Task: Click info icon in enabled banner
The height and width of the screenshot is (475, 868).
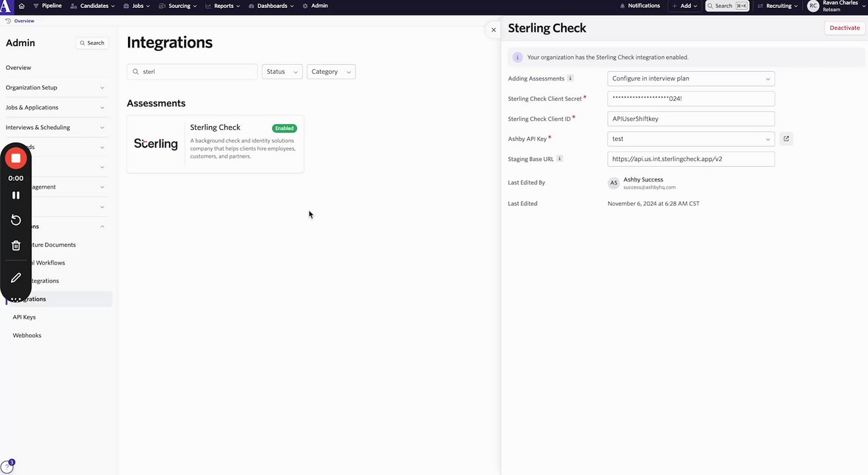Action: point(517,57)
